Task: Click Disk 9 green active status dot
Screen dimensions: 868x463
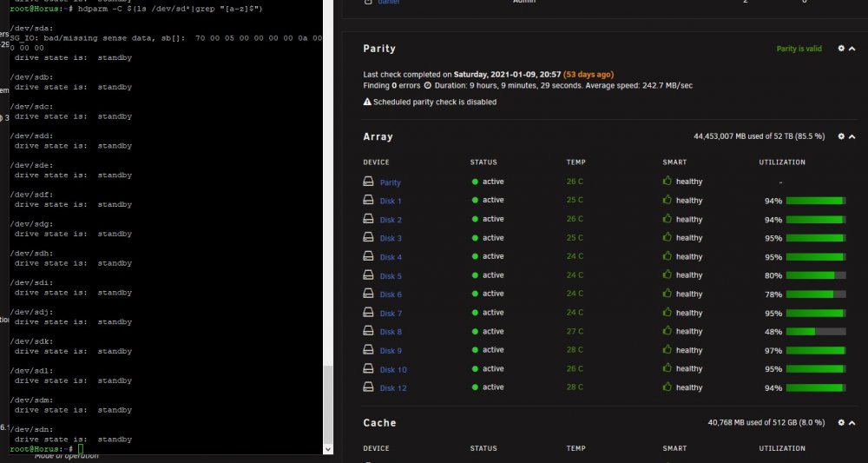Action: click(x=475, y=350)
